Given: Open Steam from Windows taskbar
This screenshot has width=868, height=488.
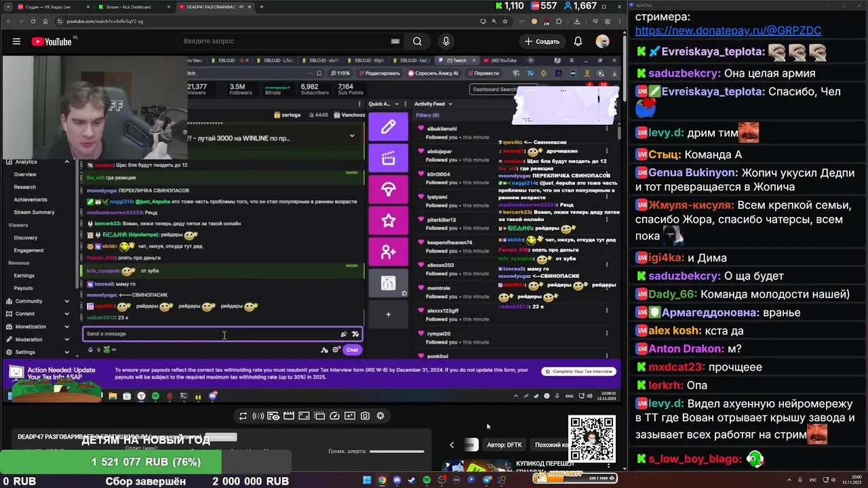Looking at the screenshot, I should pos(412,480).
